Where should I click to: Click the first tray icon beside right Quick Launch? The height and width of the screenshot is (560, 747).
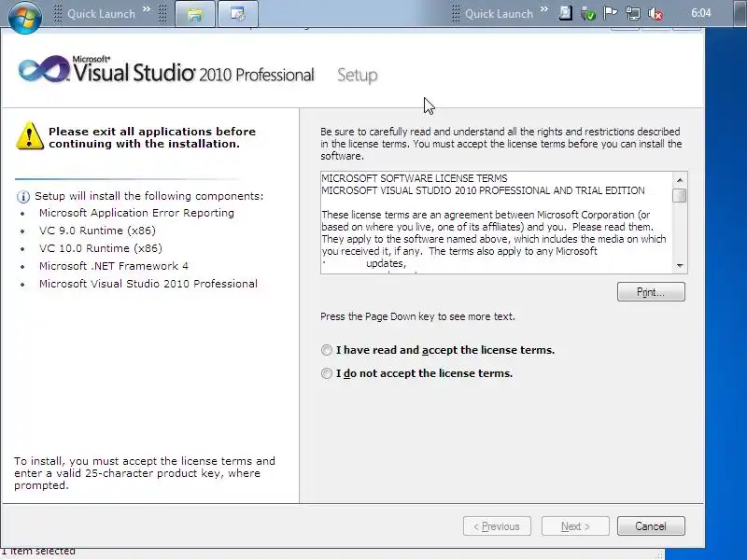pyautogui.click(x=566, y=13)
